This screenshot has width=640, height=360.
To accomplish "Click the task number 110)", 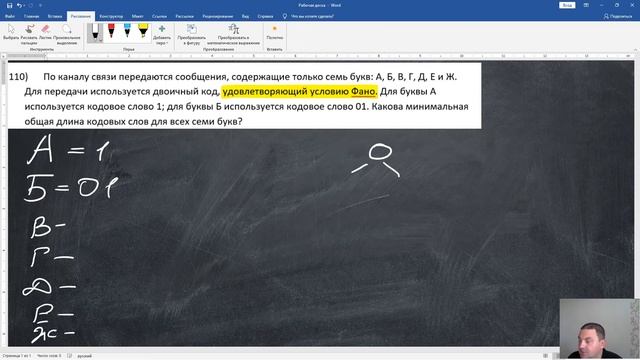I will (18, 77).
